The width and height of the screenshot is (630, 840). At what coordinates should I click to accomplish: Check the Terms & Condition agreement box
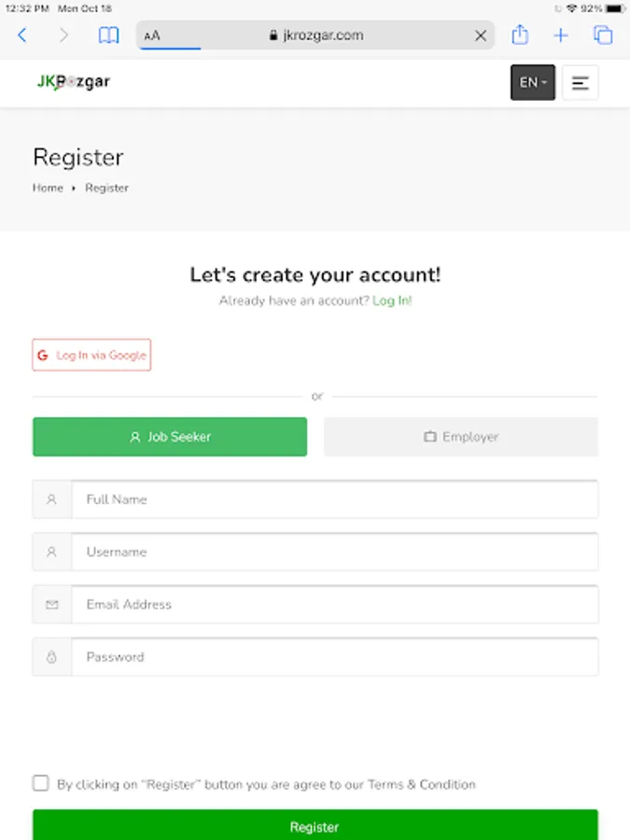[x=41, y=783]
